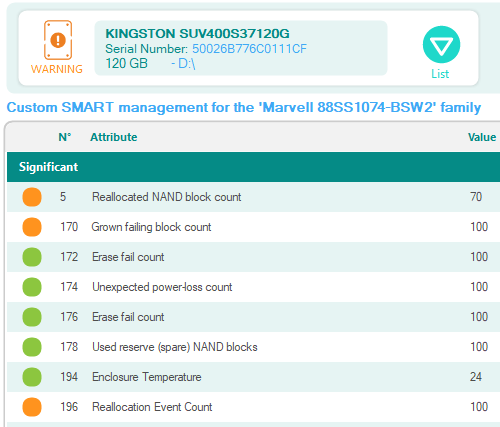Screen dimensions: 500x427
Task: Click green status dot for Used reserve NAND blocks
Action: coord(32,347)
